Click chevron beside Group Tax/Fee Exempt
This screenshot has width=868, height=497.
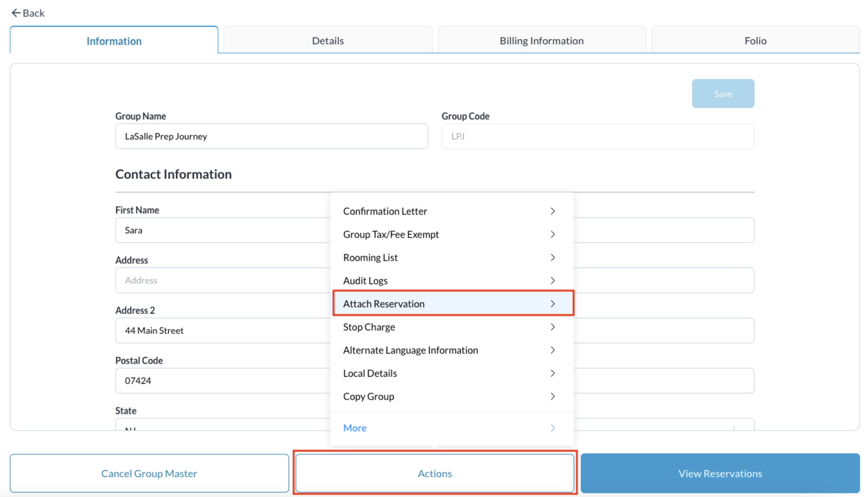(552, 235)
